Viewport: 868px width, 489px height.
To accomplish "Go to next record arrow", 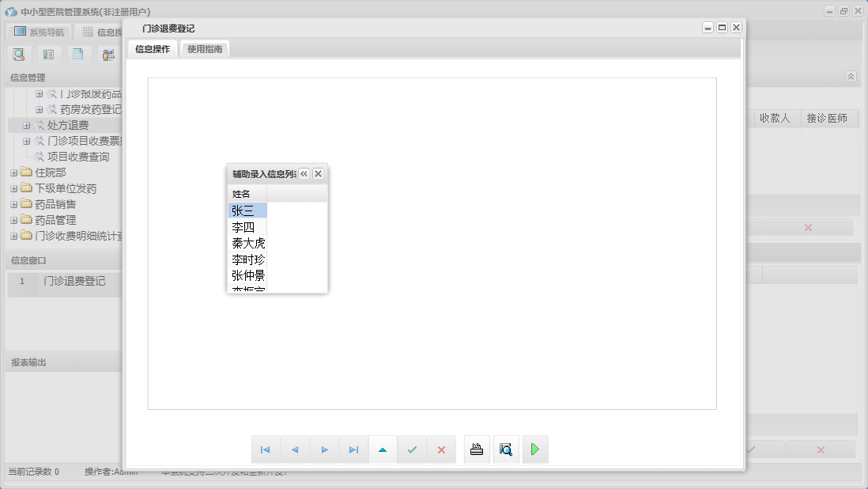I will click(324, 449).
